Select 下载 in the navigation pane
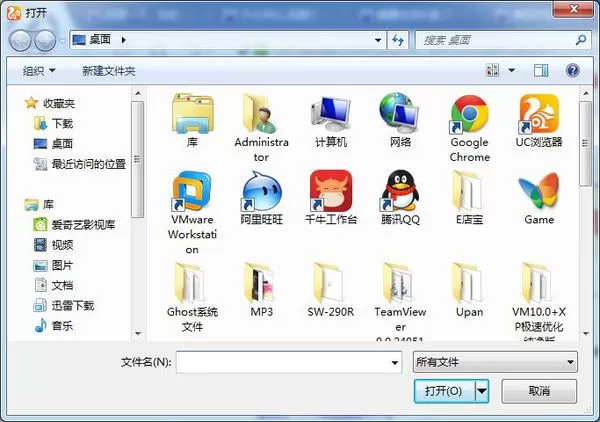Viewport: 600px width, 422px height. click(54, 123)
